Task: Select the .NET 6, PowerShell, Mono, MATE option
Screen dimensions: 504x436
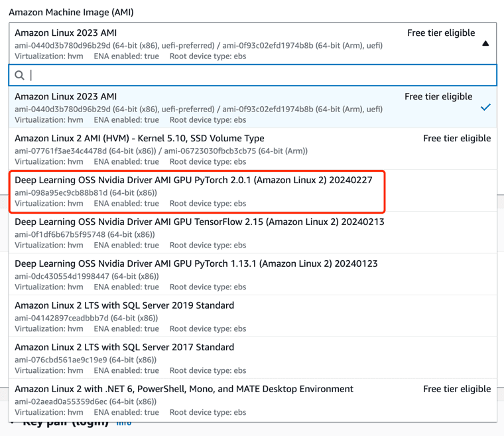Action: [184, 390]
